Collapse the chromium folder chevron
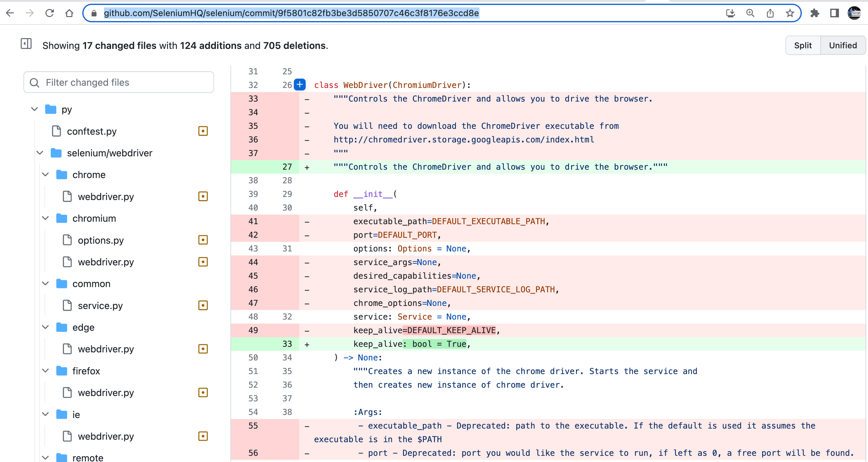 [45, 218]
